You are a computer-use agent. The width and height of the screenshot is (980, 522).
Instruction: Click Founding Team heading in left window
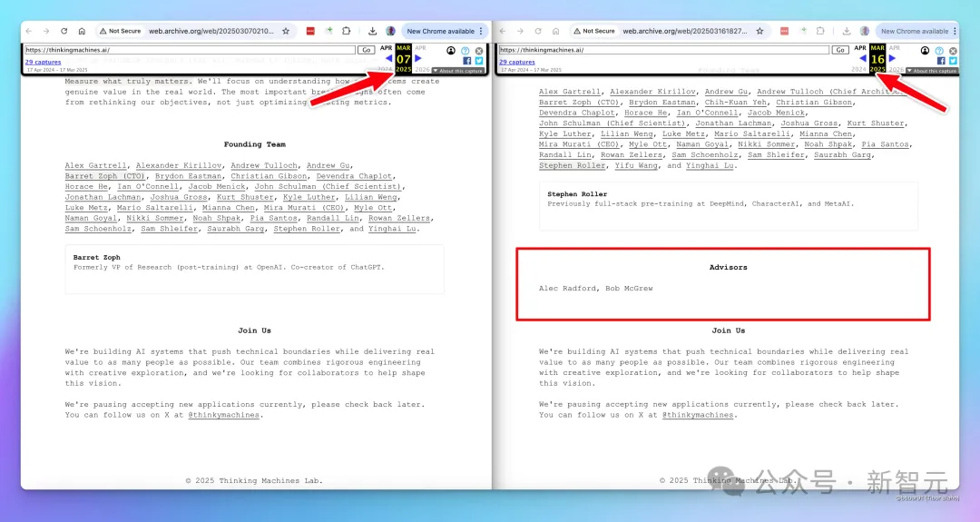point(255,144)
